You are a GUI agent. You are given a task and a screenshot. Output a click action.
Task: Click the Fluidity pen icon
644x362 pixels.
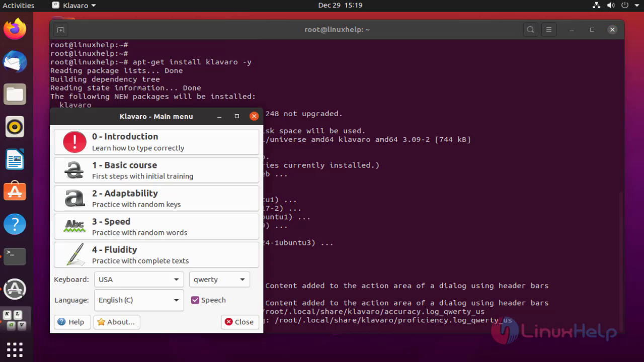click(74, 254)
